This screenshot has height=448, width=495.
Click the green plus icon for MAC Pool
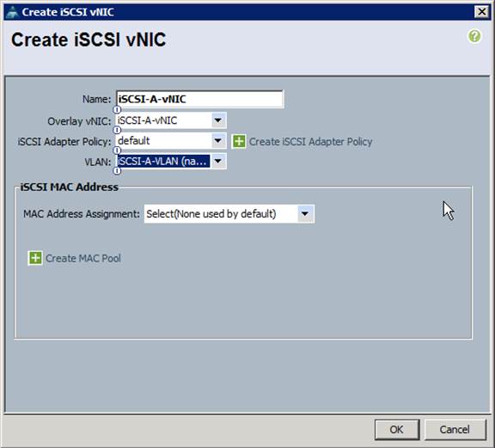point(35,258)
